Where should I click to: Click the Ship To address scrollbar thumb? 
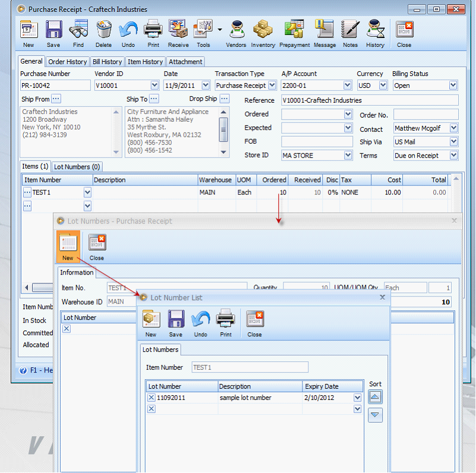(223, 130)
